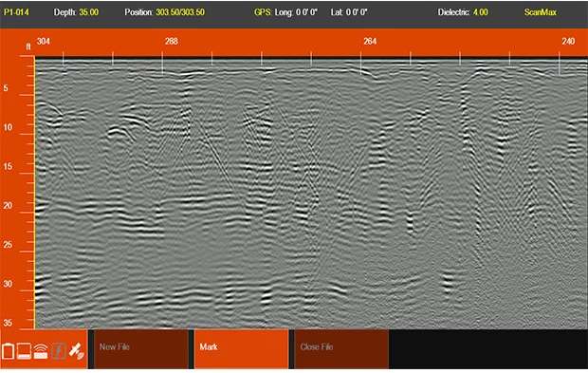Check the battery level status icon
Image resolution: width=588 pixels, height=373 pixels.
8,351
